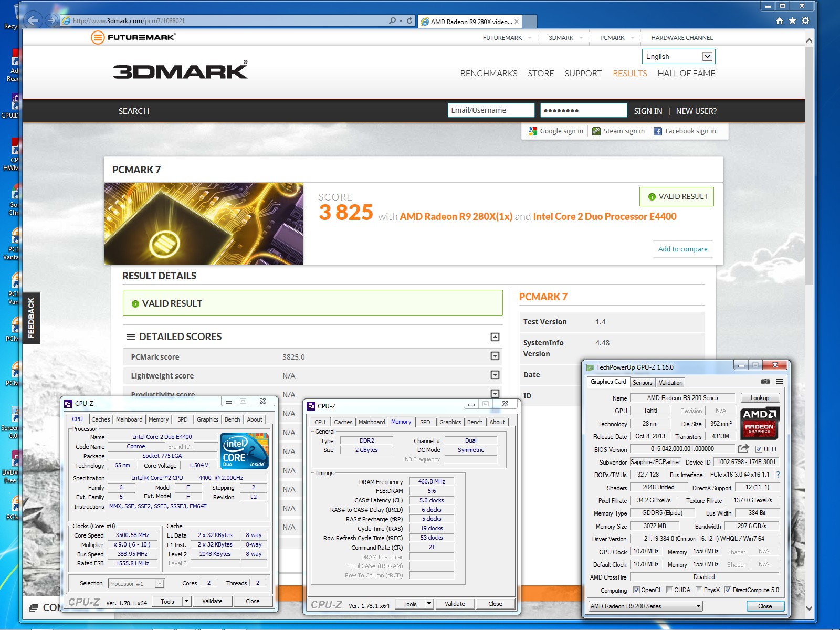This screenshot has width=840, height=630.
Task: Click the Close button in GPU-Z
Action: tap(765, 606)
